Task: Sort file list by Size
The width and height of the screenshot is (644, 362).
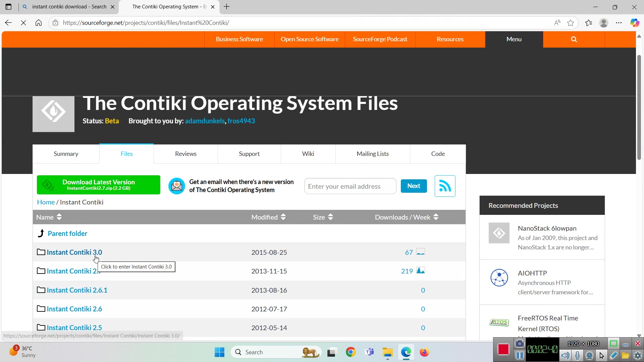Action: click(x=323, y=217)
